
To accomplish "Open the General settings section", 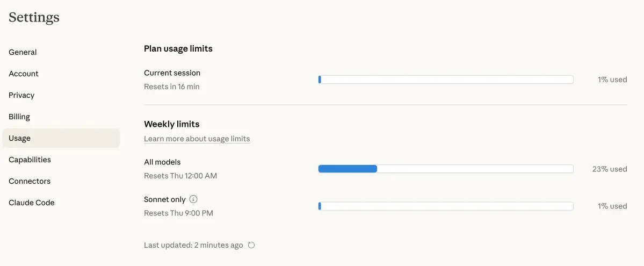I will 23,52.
